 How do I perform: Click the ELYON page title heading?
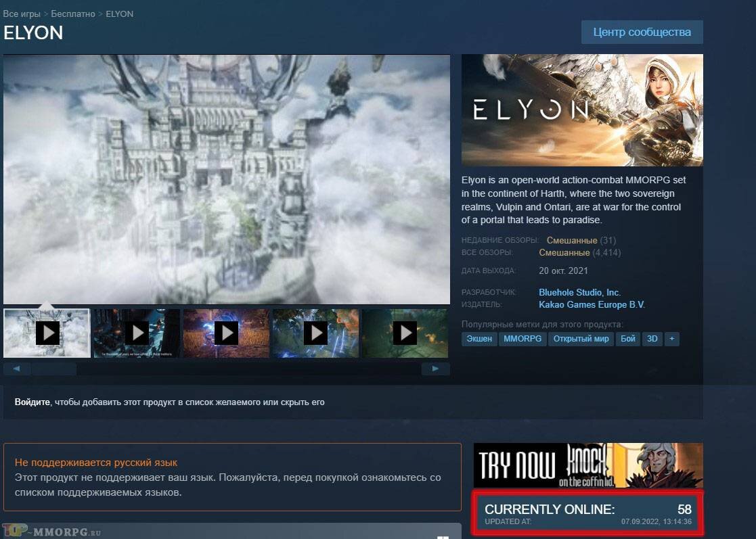pyautogui.click(x=33, y=32)
